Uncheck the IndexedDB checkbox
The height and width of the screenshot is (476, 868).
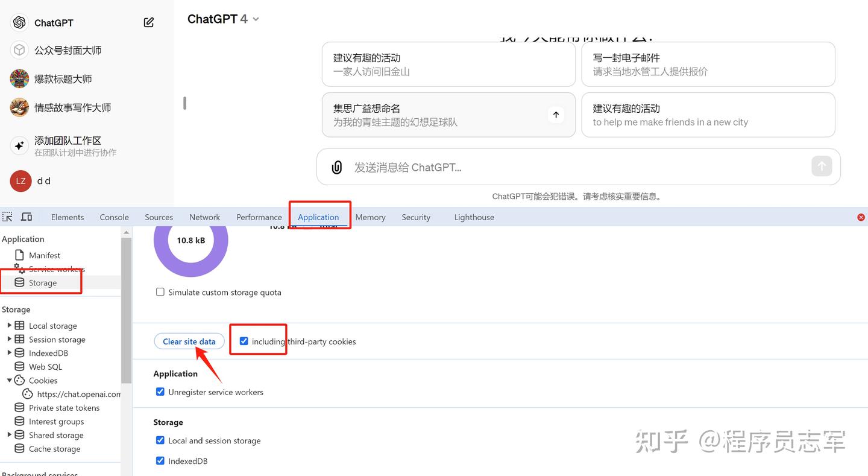(x=160, y=461)
